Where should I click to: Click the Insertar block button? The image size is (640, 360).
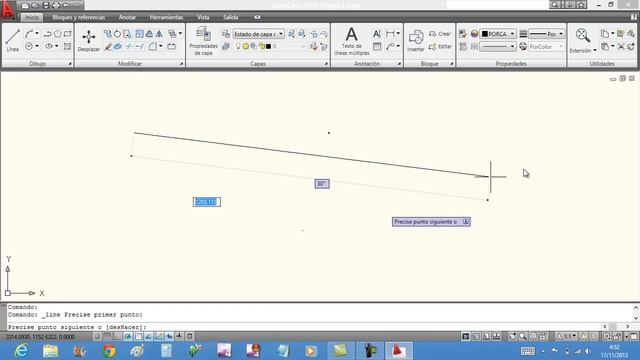tap(416, 40)
